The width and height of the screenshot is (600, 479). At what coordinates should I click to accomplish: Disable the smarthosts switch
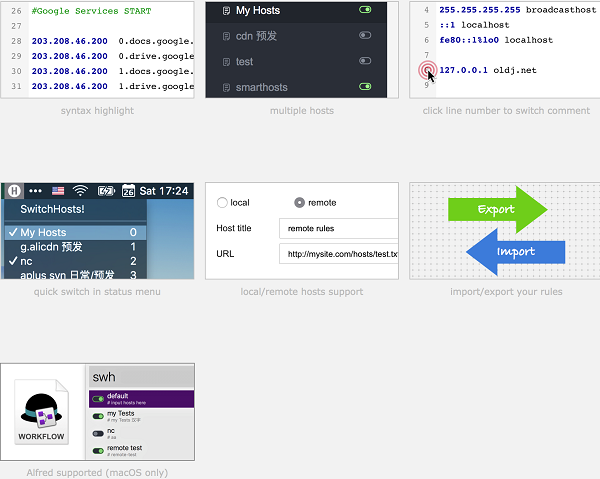click(365, 86)
